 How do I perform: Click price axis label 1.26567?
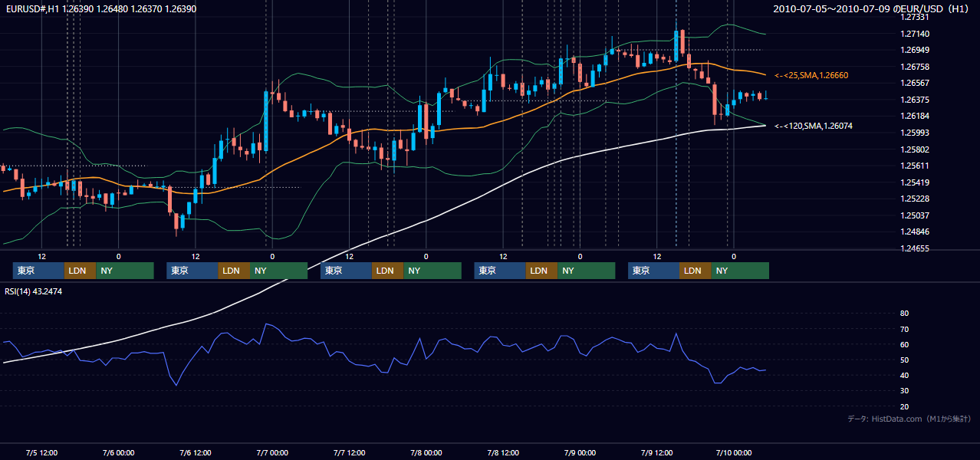point(916,83)
